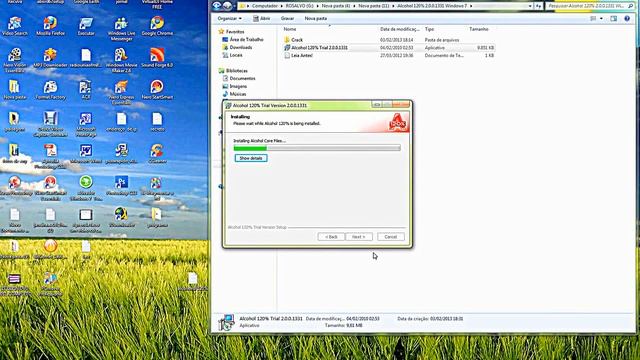Open the Windows Live Messenger desktop icon

121,29
